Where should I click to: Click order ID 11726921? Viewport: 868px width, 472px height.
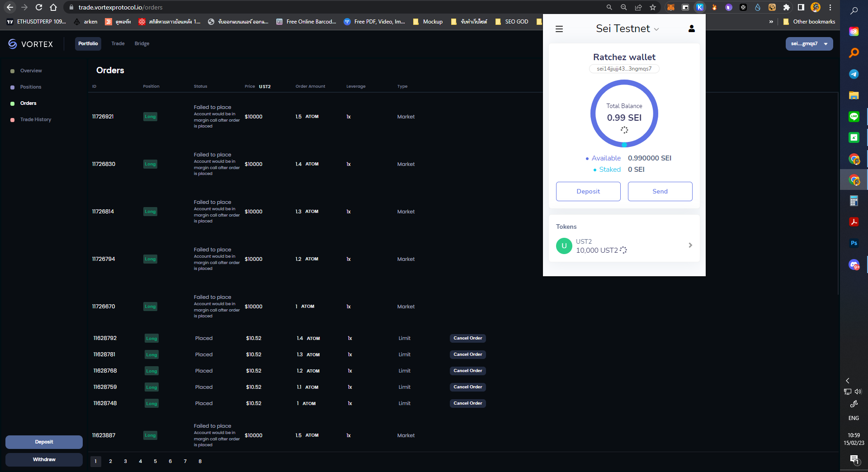[x=103, y=117]
